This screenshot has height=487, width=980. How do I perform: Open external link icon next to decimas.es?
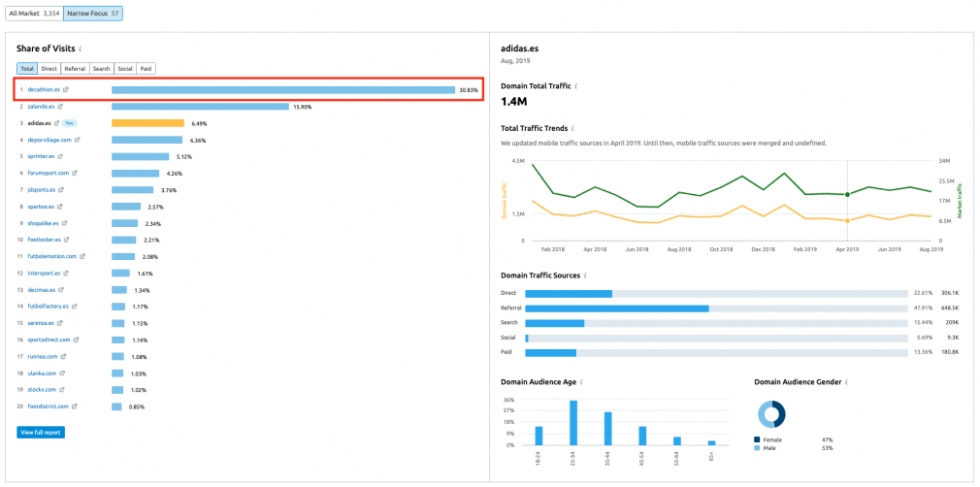pos(61,290)
